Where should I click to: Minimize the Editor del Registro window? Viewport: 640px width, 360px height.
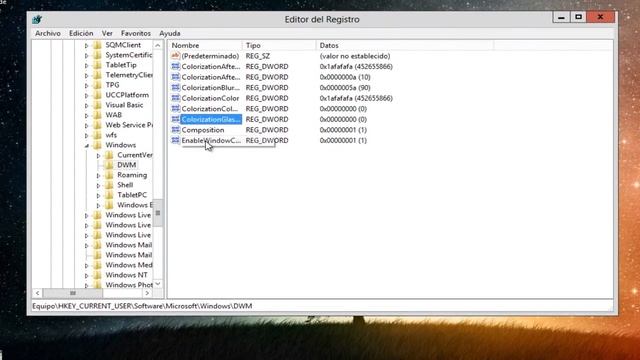(x=561, y=17)
